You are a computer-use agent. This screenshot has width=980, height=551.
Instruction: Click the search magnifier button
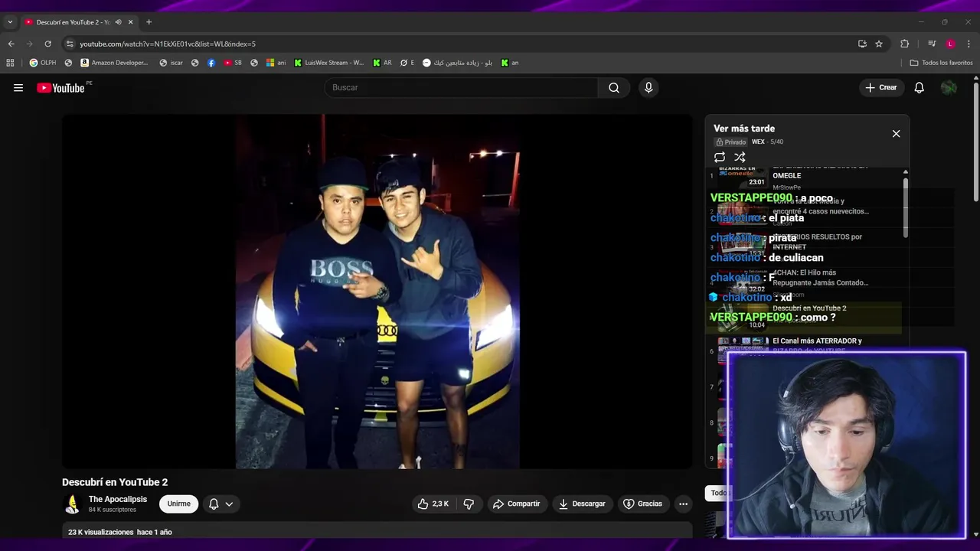pyautogui.click(x=614, y=88)
